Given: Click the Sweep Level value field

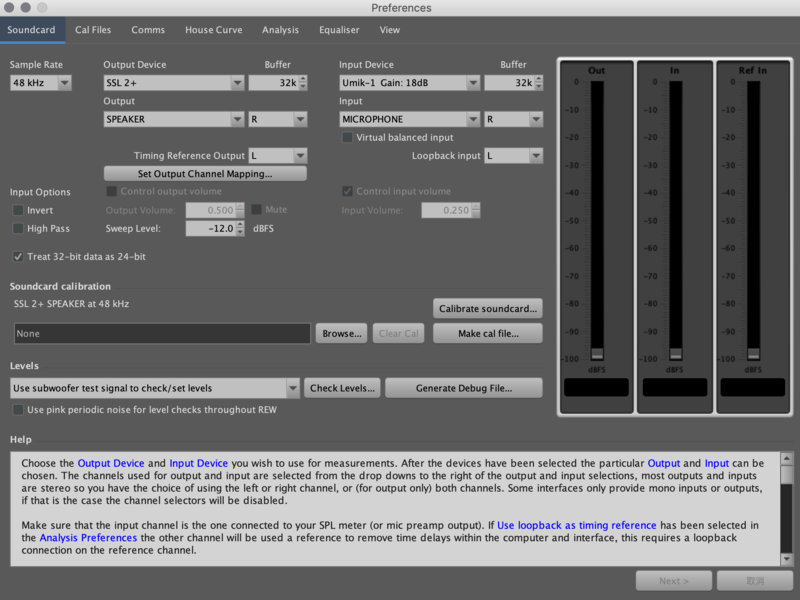Looking at the screenshot, I should click(x=209, y=229).
